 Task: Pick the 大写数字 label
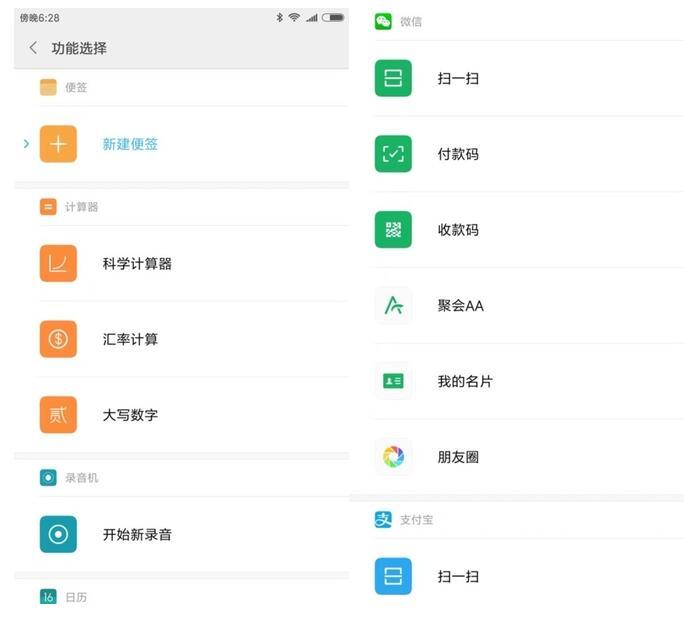click(x=130, y=415)
